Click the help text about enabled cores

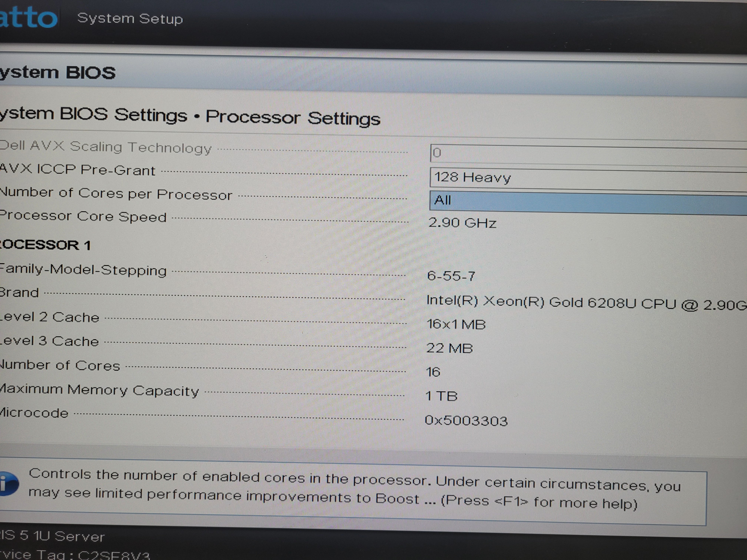tap(354, 489)
